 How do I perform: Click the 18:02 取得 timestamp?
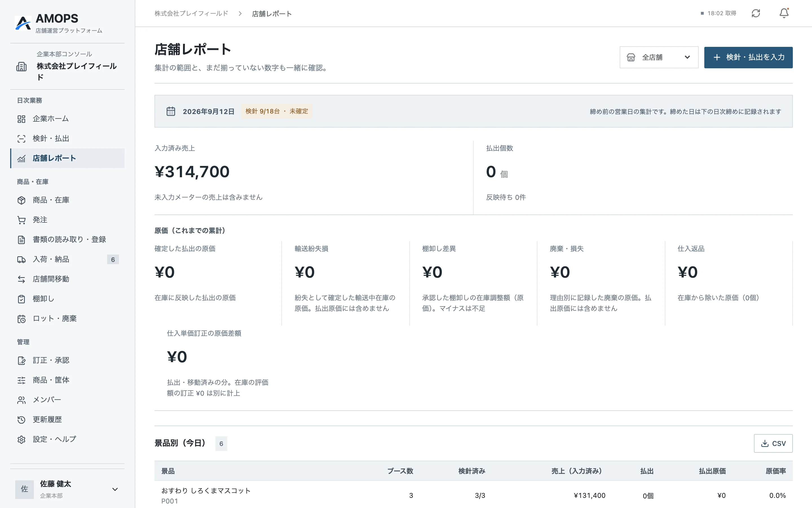pyautogui.click(x=722, y=14)
